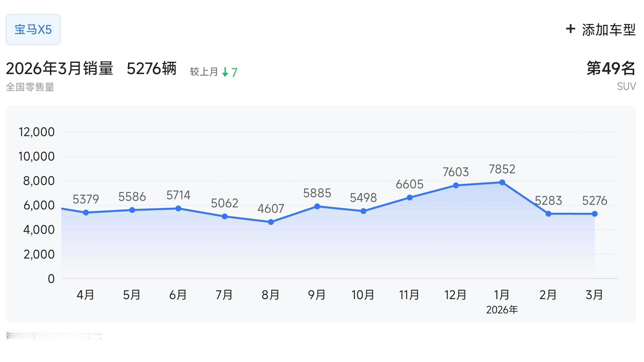This screenshot has height=362, width=644.
Task: Select the 宝马X5 model tag
Action: tap(33, 29)
